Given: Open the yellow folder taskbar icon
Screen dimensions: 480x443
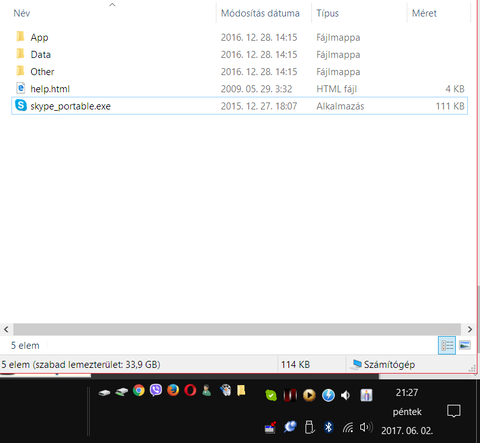Looking at the screenshot, I should point(241,390).
